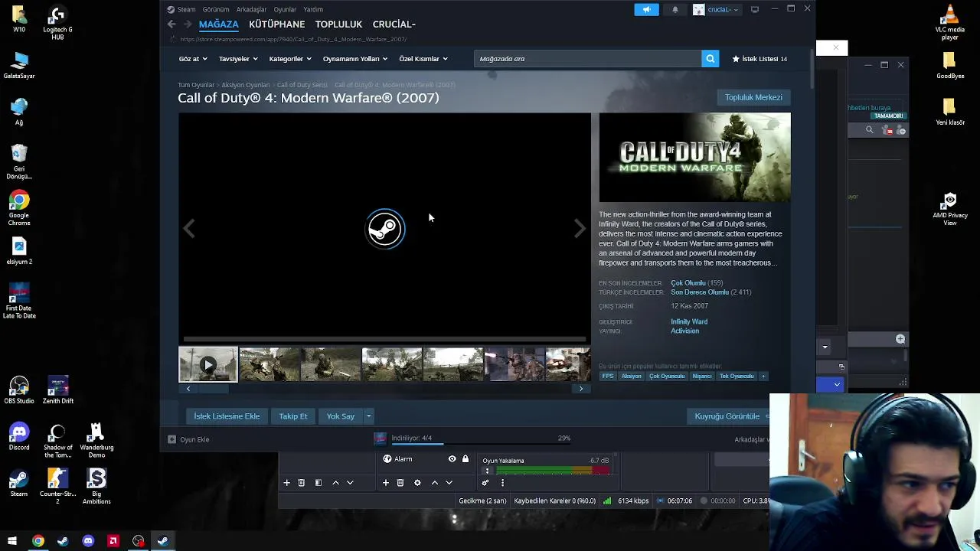Open the Infinity Ward developer link

689,322
